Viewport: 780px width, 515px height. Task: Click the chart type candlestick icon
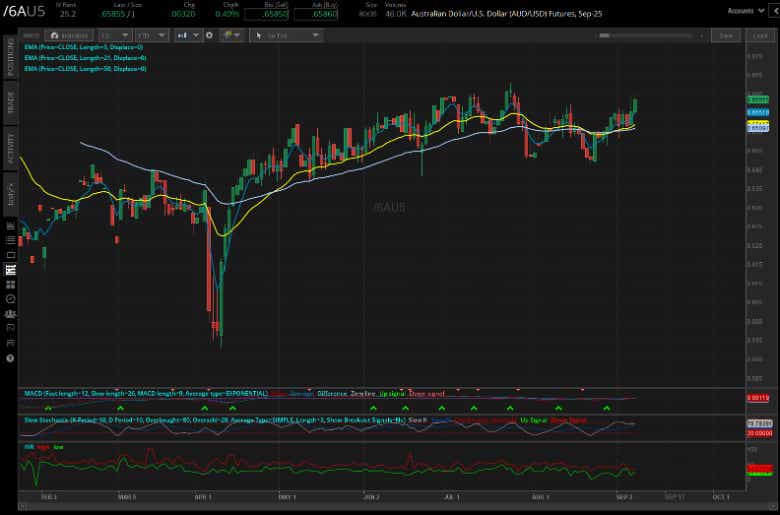coord(183,35)
